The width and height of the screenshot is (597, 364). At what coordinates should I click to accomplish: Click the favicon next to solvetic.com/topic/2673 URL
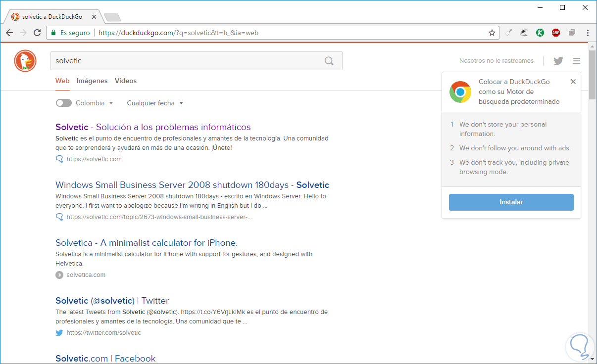(59, 217)
